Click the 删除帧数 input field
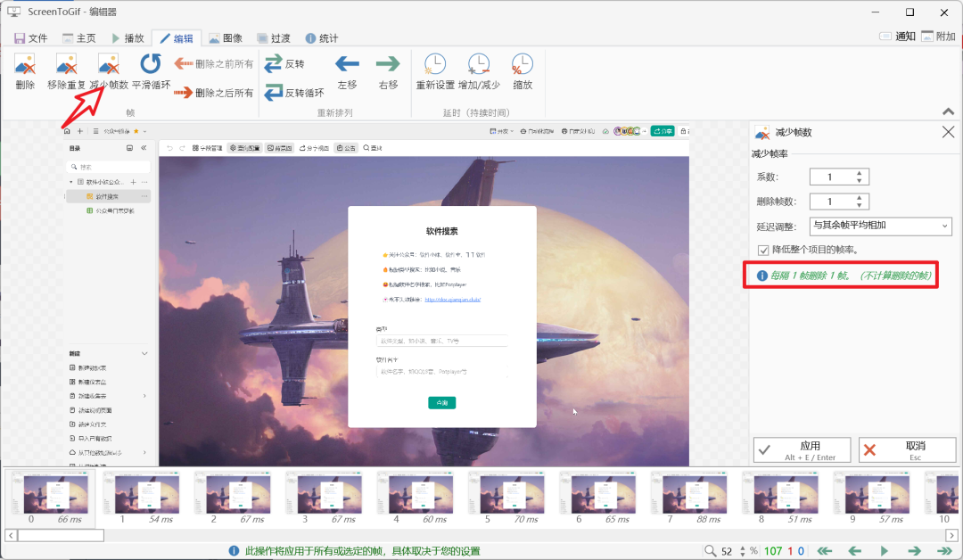This screenshot has height=560, width=963. click(832, 202)
